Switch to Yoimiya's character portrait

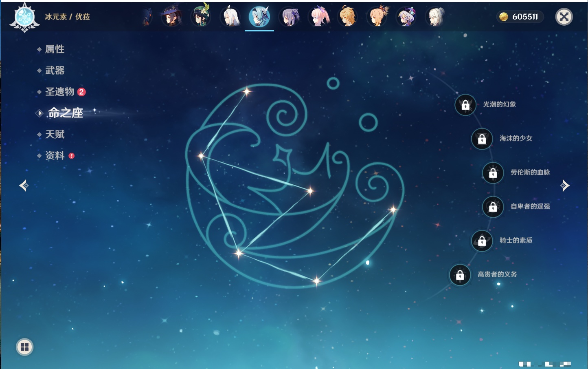[x=377, y=17]
